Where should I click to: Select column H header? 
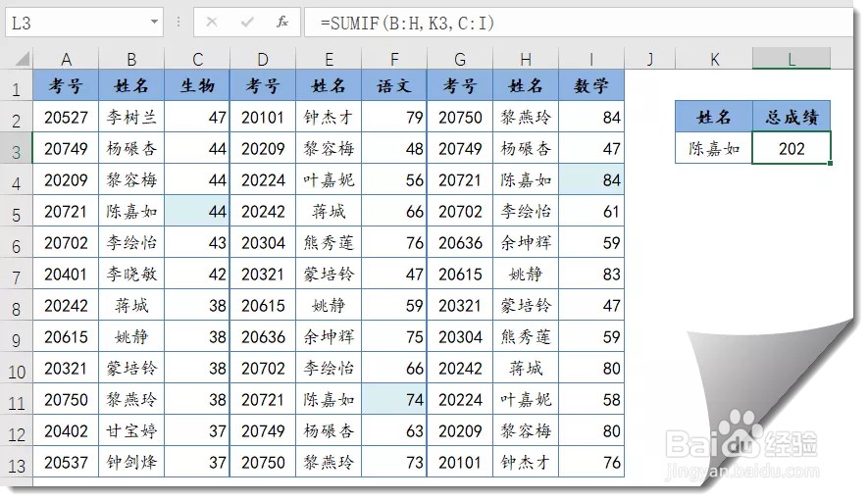pos(526,59)
